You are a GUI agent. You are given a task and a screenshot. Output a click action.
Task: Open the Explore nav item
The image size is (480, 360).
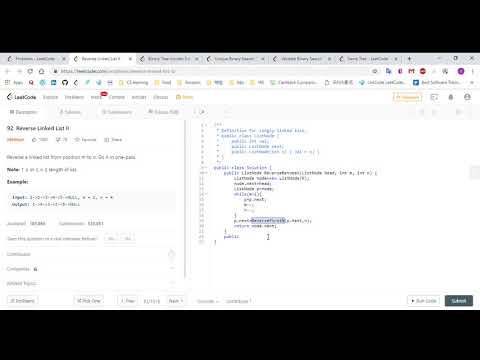[50, 97]
